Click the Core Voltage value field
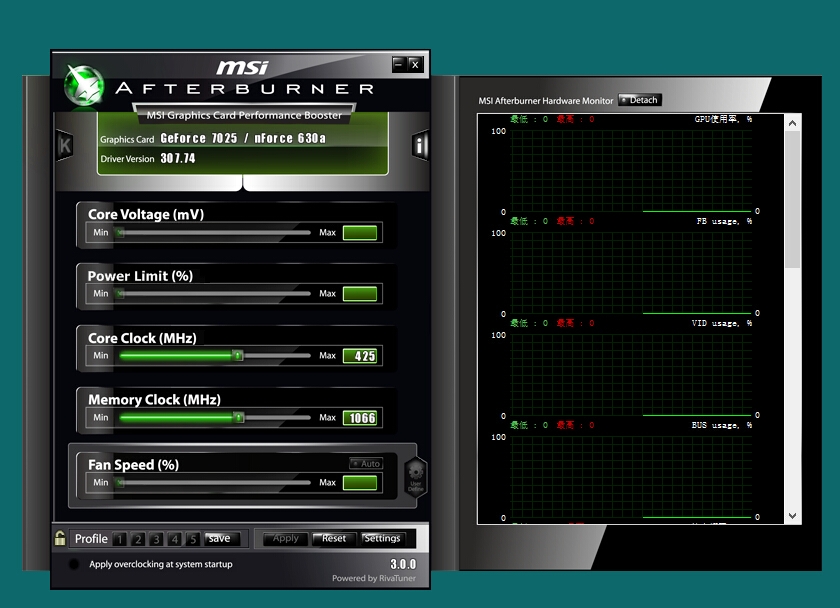840x608 pixels. pos(360,232)
